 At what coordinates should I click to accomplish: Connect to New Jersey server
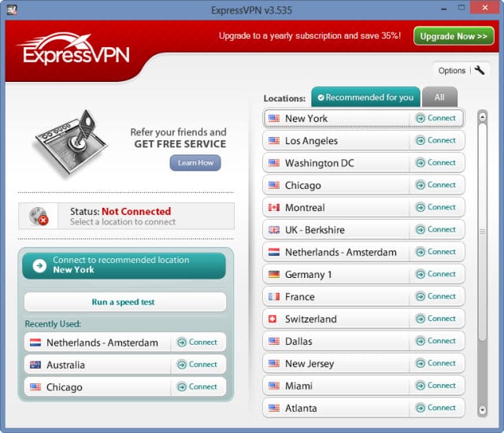point(436,363)
